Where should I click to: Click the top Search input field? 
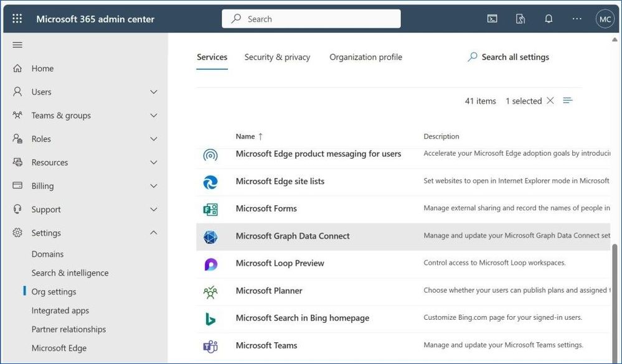tap(311, 19)
